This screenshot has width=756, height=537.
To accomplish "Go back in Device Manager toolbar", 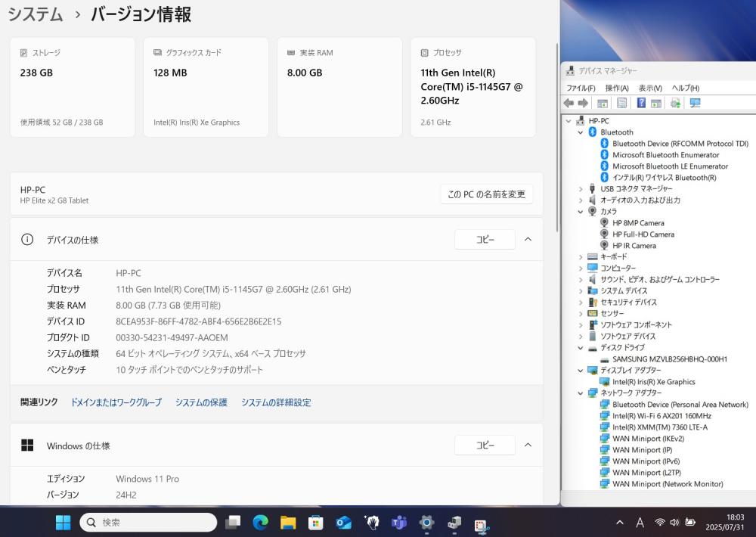I will pyautogui.click(x=569, y=103).
